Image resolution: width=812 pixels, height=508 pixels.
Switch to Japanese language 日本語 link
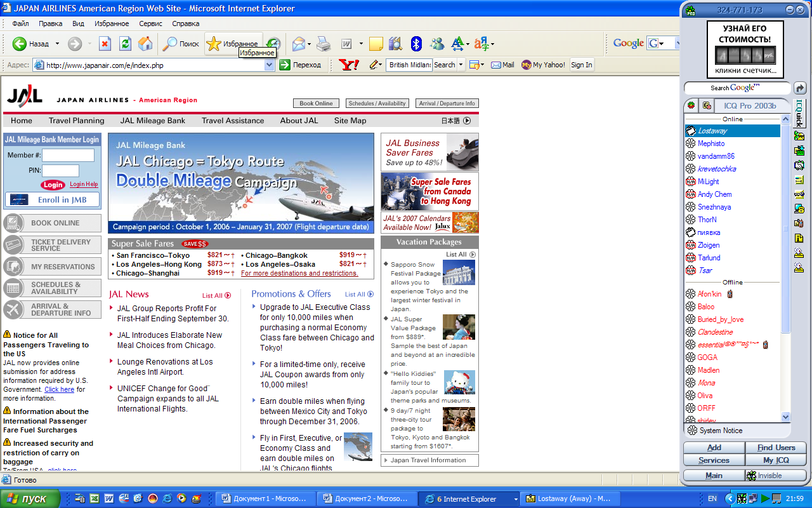click(456, 121)
